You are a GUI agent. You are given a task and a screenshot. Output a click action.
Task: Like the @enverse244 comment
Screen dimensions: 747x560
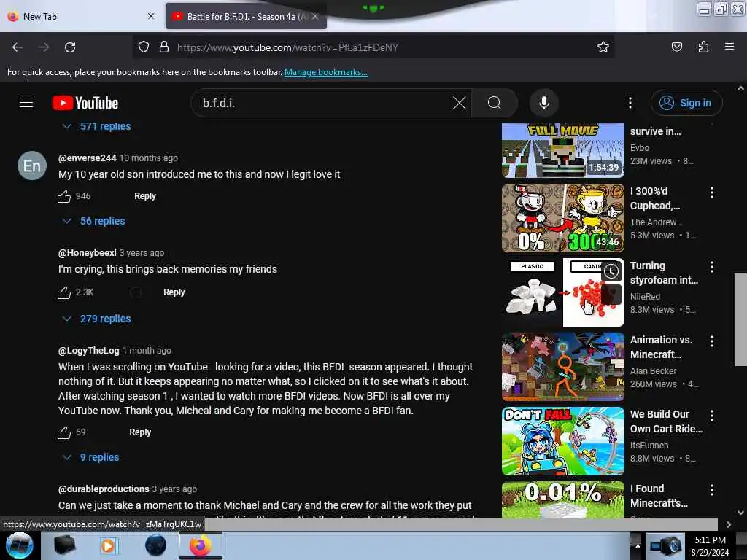tap(64, 196)
